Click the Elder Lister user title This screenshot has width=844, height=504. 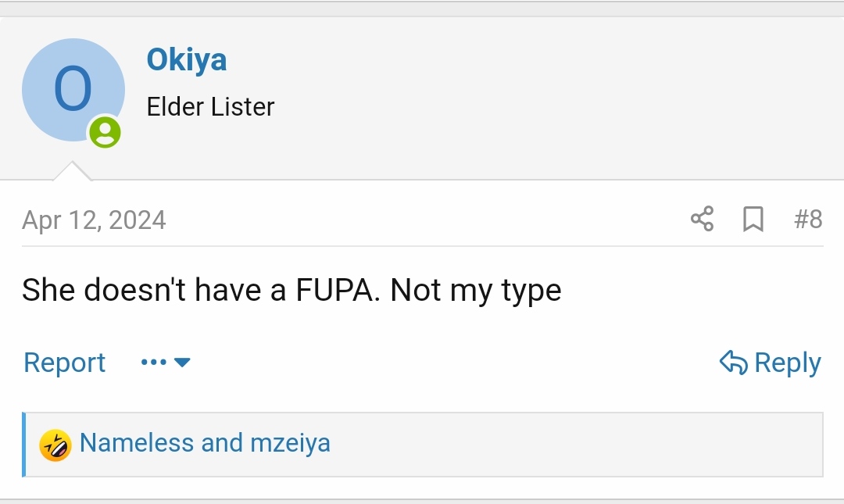pyautogui.click(x=210, y=106)
